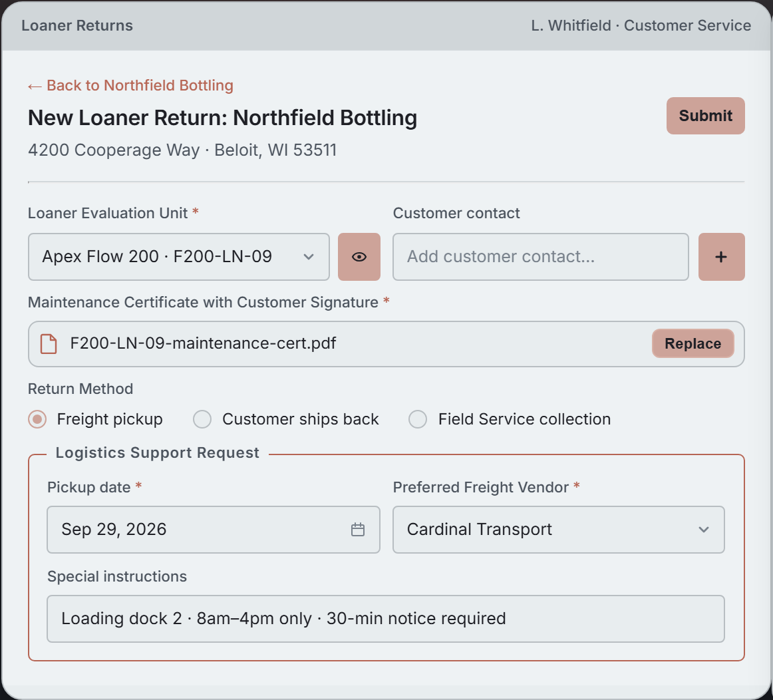View the selected loaner unit via eye icon
This screenshot has height=700, width=773.
point(359,257)
